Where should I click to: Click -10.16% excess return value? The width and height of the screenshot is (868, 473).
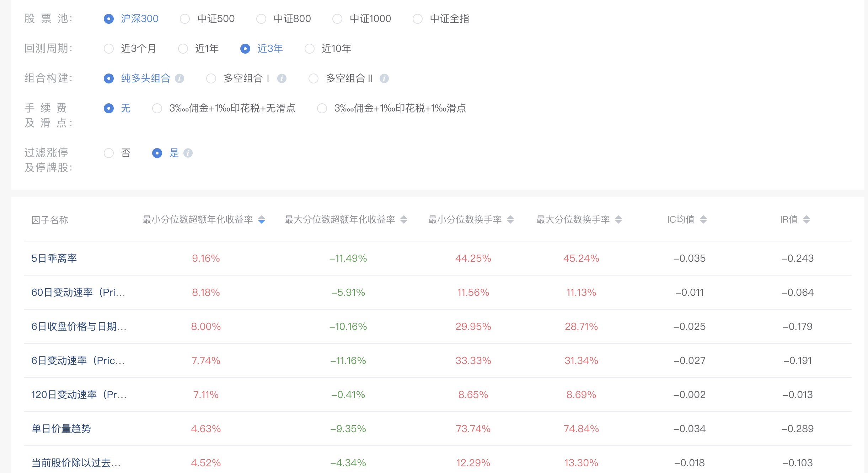(x=348, y=326)
